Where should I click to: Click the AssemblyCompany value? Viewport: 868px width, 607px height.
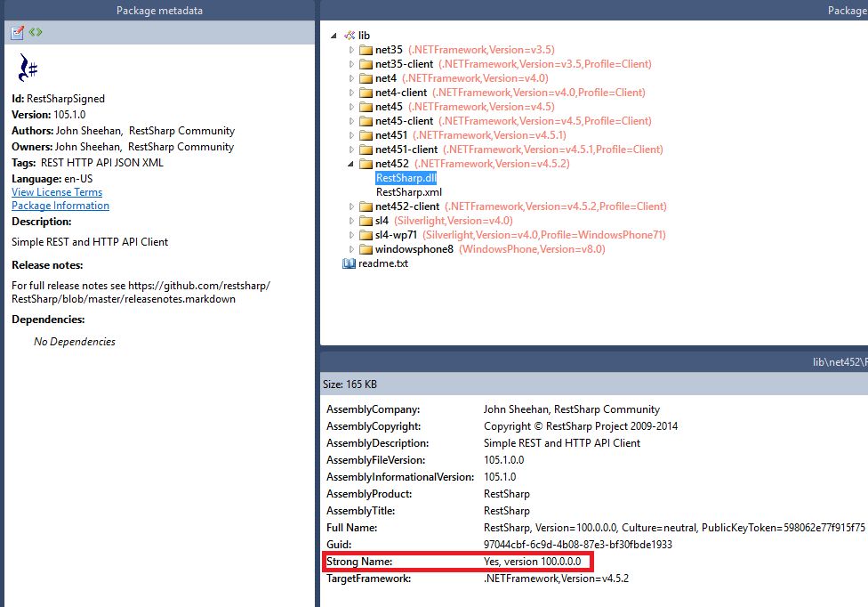(x=572, y=409)
